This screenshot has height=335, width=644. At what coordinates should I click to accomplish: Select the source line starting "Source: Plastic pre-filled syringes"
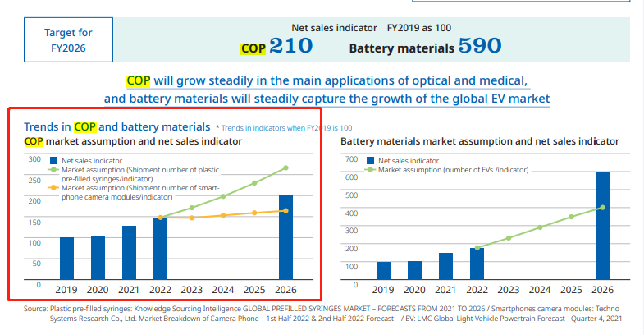coord(322,309)
